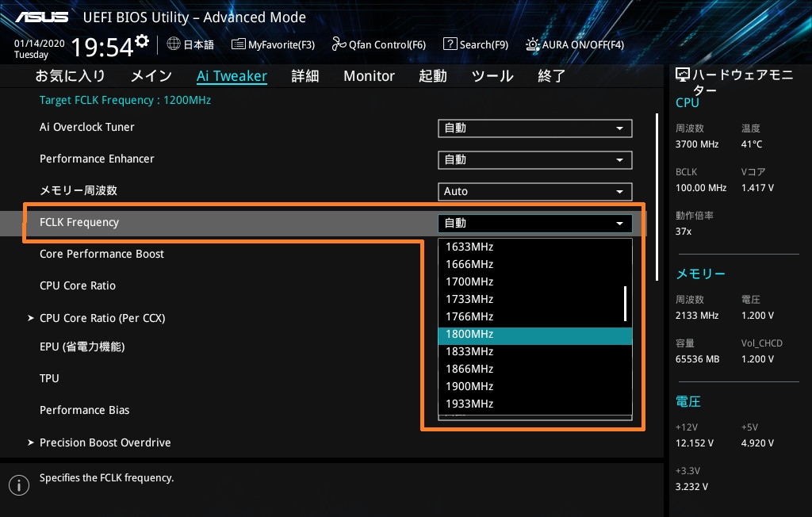Screen dimensions: 812x517
Task: Click the 3.232 V reading
Action: pos(691,486)
